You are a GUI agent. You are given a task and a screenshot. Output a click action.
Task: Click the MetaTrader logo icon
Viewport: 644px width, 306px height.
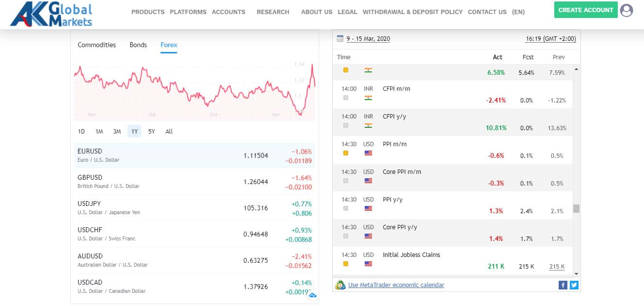tap(340, 285)
